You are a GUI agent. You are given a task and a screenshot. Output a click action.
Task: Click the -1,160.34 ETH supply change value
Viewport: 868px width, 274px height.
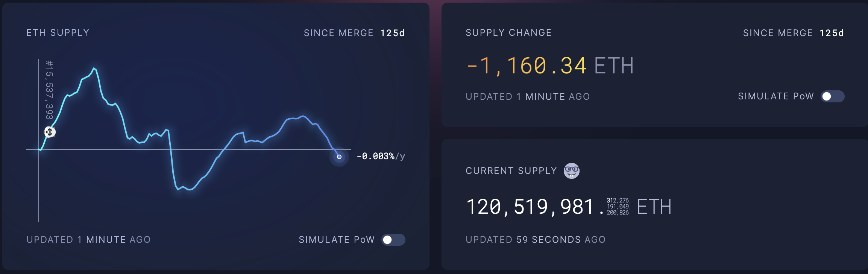point(550,66)
